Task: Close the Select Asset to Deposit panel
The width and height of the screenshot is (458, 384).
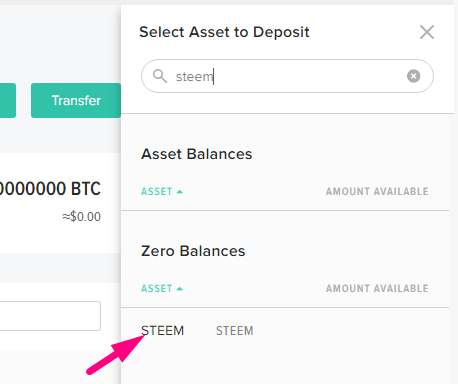Action: 427,32
